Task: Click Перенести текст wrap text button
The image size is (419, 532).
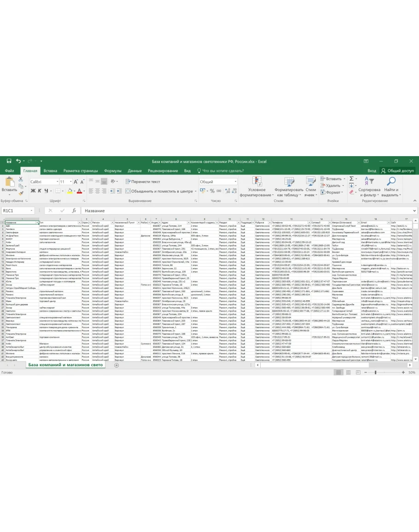Action: point(143,181)
